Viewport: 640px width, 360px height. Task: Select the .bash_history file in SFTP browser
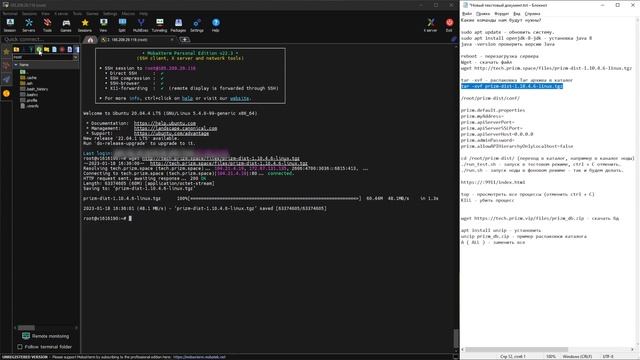click(34, 89)
